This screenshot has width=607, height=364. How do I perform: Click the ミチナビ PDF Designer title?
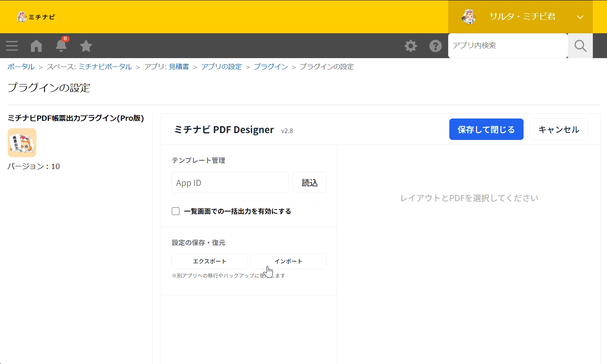tap(224, 130)
